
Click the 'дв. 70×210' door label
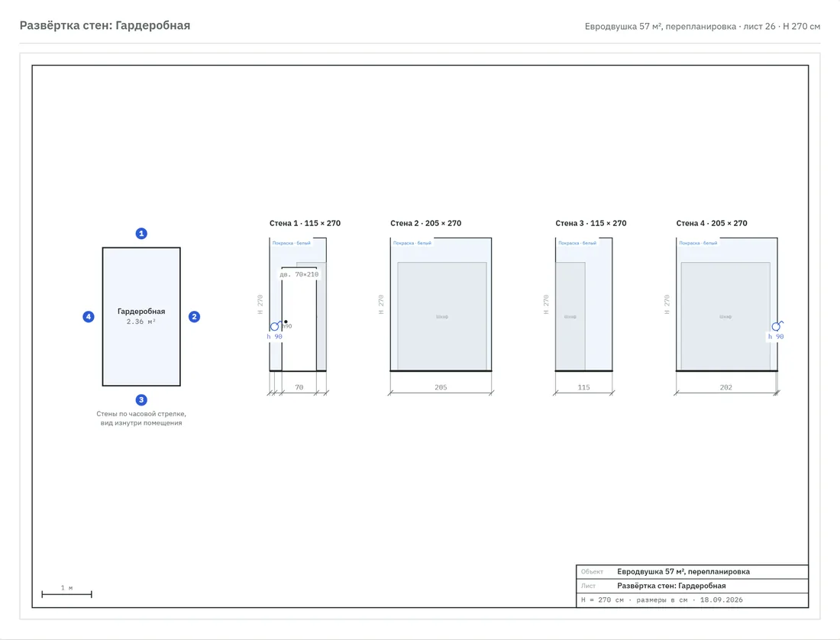pos(299,274)
